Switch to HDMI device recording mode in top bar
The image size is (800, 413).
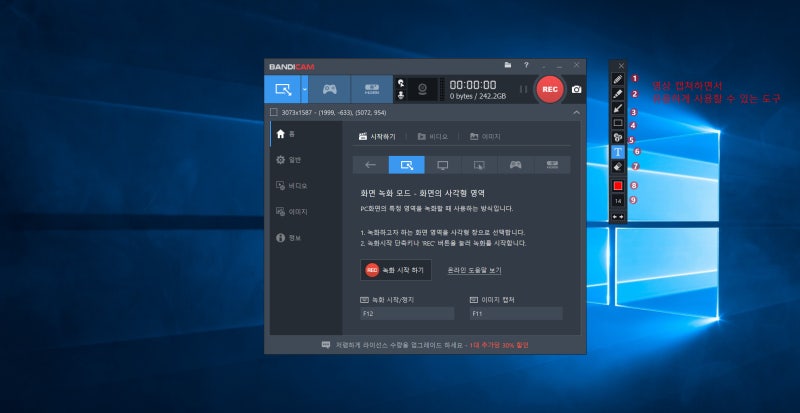click(x=371, y=89)
